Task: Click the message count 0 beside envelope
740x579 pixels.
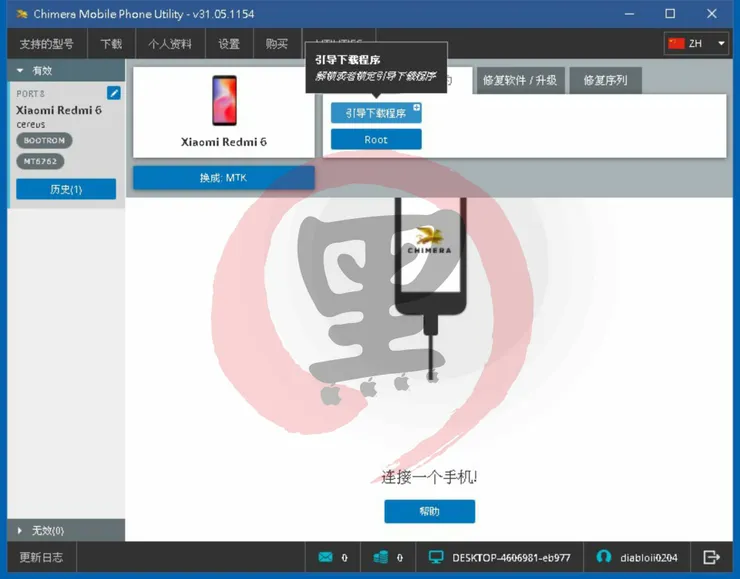Action: click(x=345, y=558)
